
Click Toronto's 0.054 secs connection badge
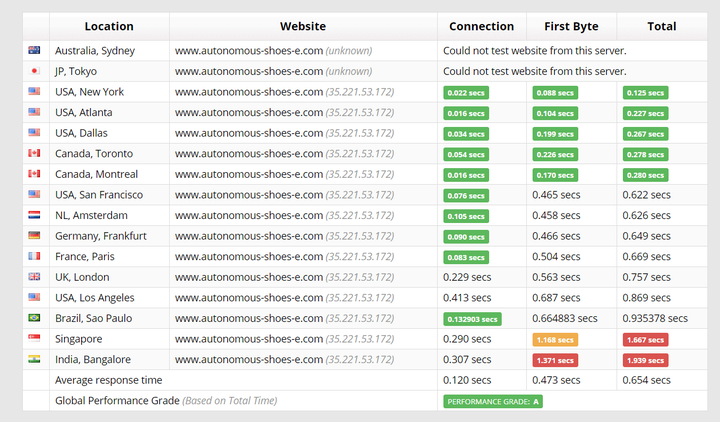(x=466, y=154)
